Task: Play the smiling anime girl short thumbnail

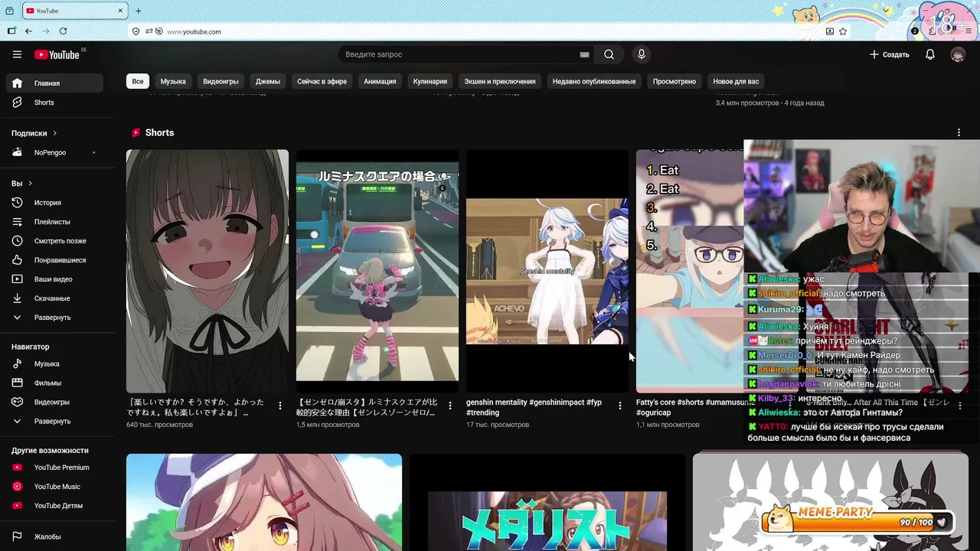Action: click(207, 271)
